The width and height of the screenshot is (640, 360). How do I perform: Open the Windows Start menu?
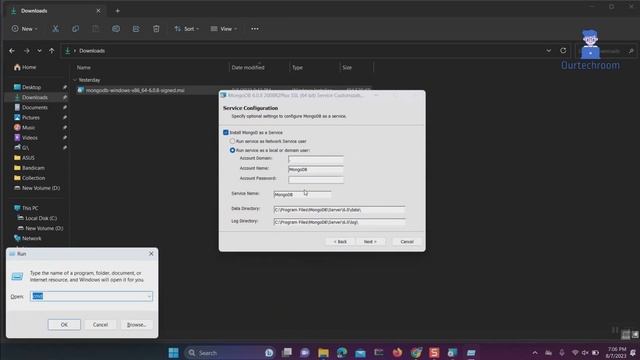click(173, 353)
